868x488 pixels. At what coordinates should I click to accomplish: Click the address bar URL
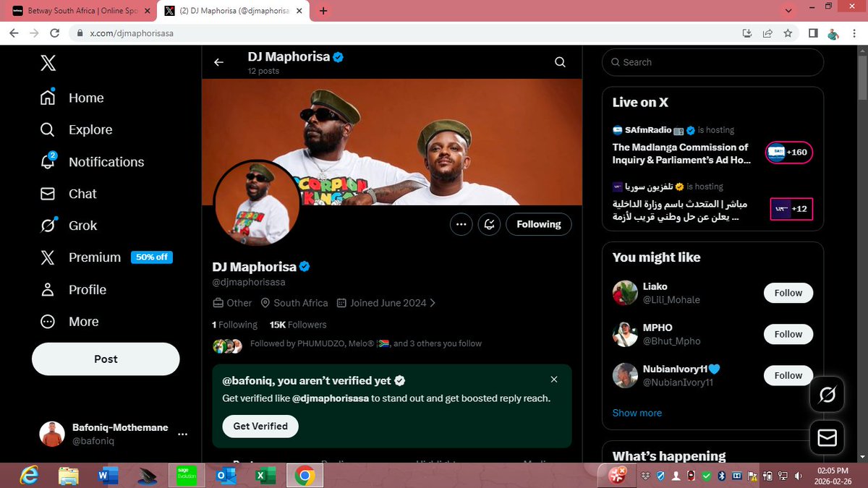(131, 34)
